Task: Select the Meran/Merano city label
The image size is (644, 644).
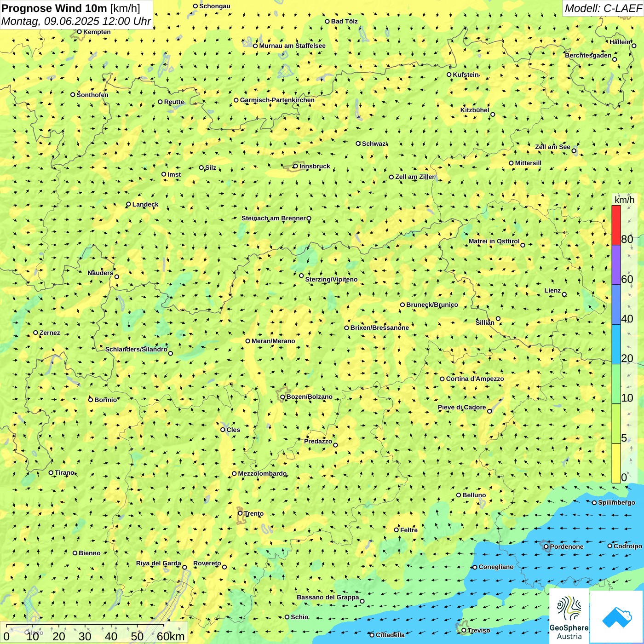Action: (x=273, y=341)
